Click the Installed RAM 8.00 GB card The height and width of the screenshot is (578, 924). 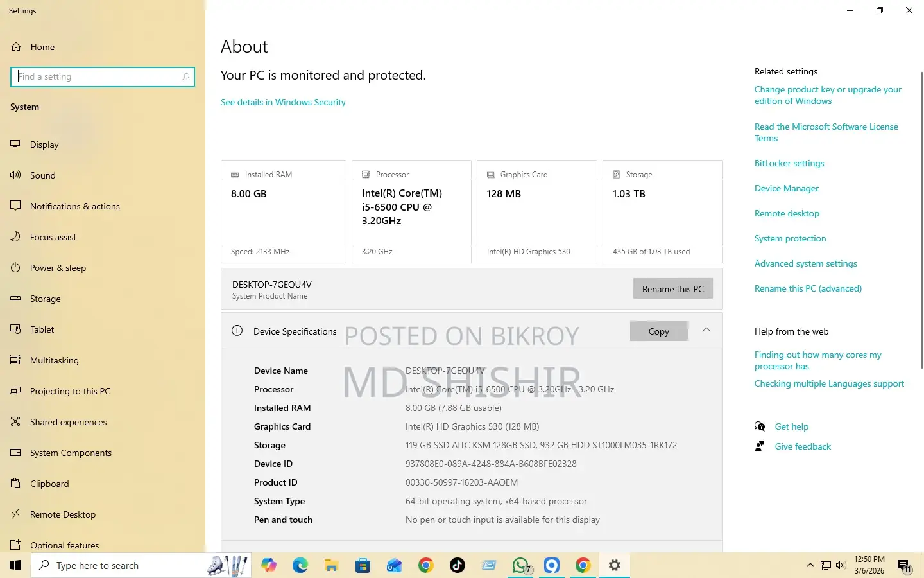pyautogui.click(x=284, y=211)
